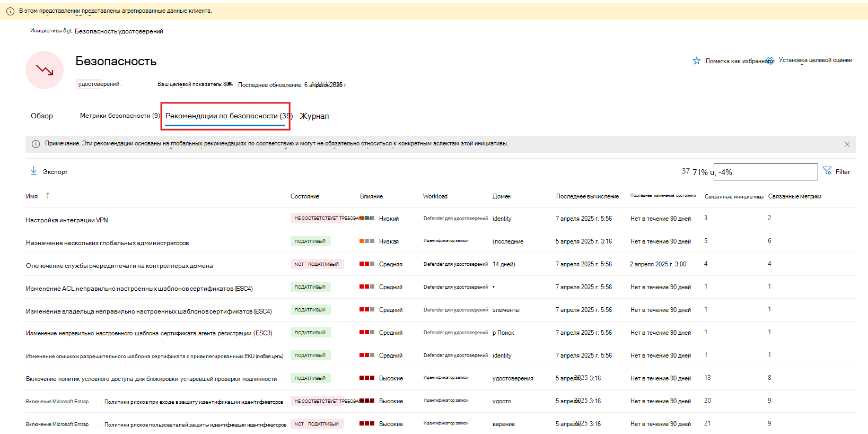Sort by Последнее вычисление column header

(588, 196)
